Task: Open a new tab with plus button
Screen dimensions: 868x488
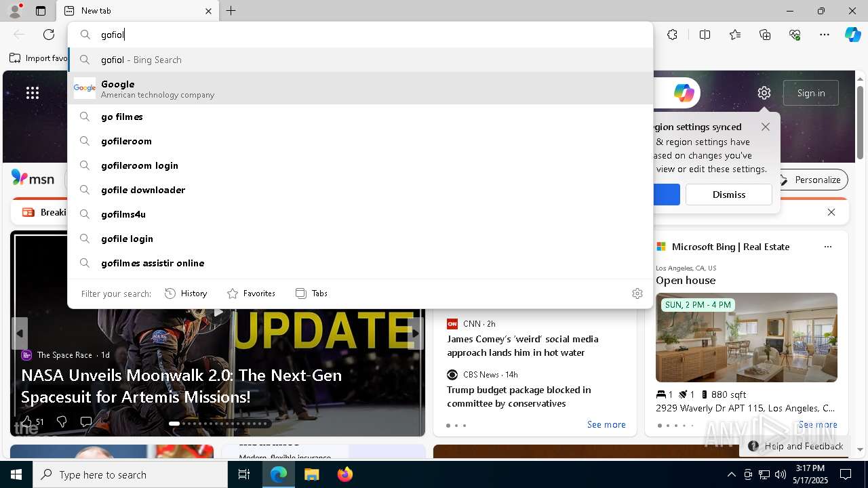Action: 231,11
